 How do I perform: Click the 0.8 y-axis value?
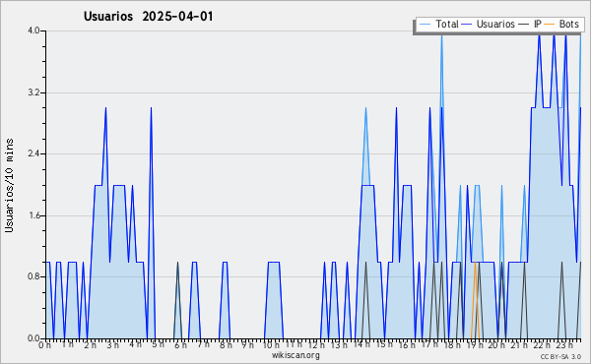coord(33,276)
